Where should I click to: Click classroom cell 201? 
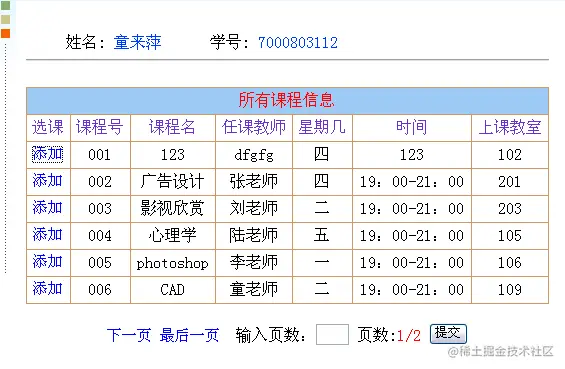pos(510,182)
